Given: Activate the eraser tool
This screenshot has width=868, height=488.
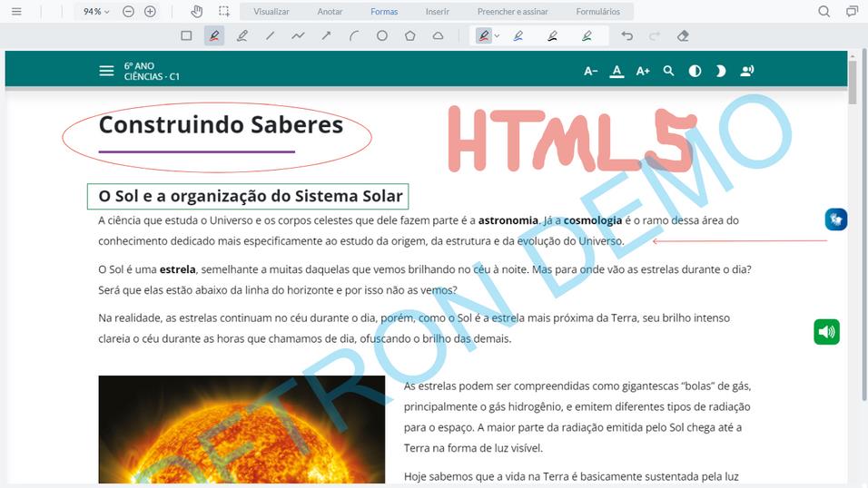Looking at the screenshot, I should pyautogui.click(x=683, y=36).
